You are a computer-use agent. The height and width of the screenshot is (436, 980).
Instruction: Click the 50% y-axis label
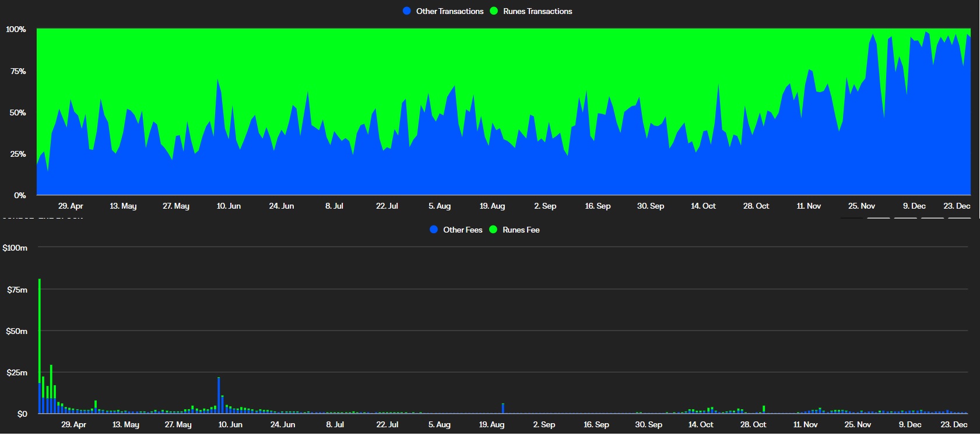click(x=17, y=112)
